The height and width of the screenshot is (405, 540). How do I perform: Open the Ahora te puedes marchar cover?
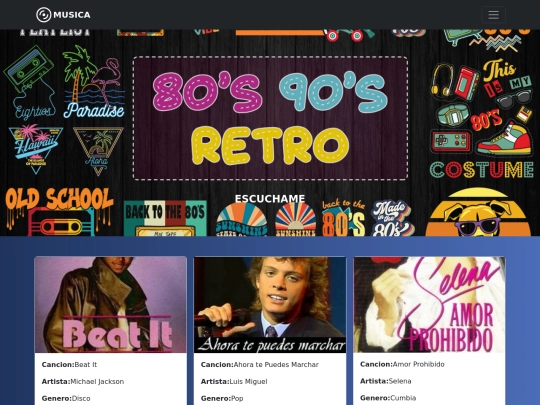coord(270,305)
